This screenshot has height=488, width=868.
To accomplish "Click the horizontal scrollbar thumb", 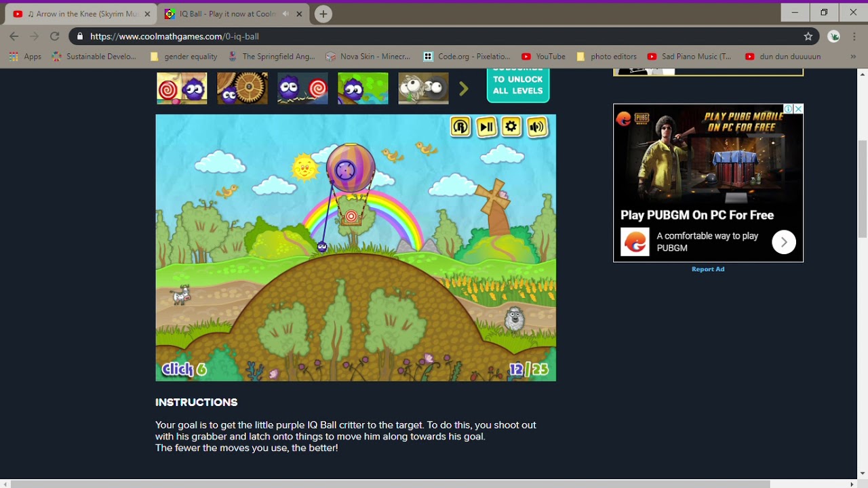I will coord(391,484).
